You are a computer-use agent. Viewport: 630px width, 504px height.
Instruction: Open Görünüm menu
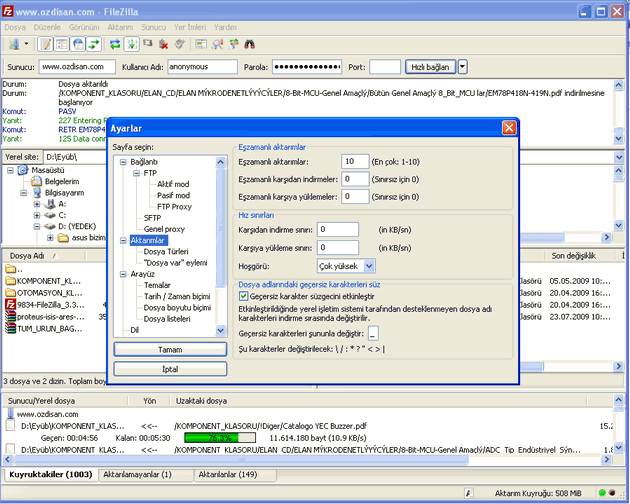(x=84, y=27)
